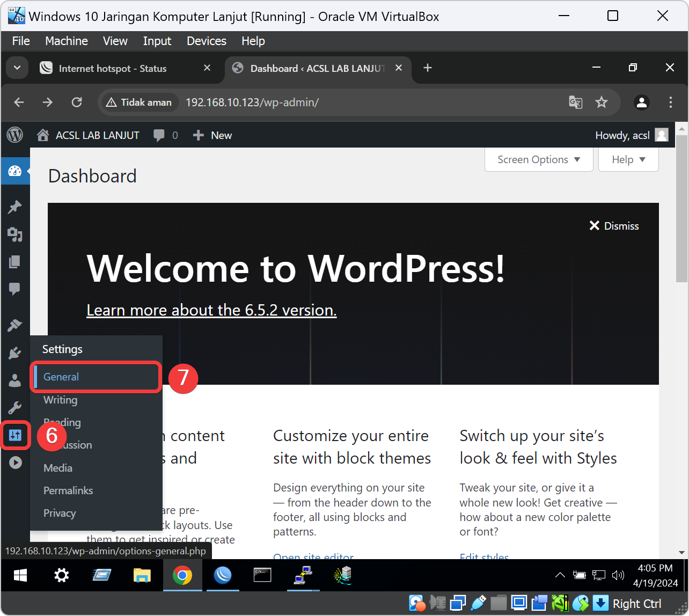Screen dimensions: 689x616
Task: Dismiss the Welcome to WordPress panel
Action: [x=614, y=226]
